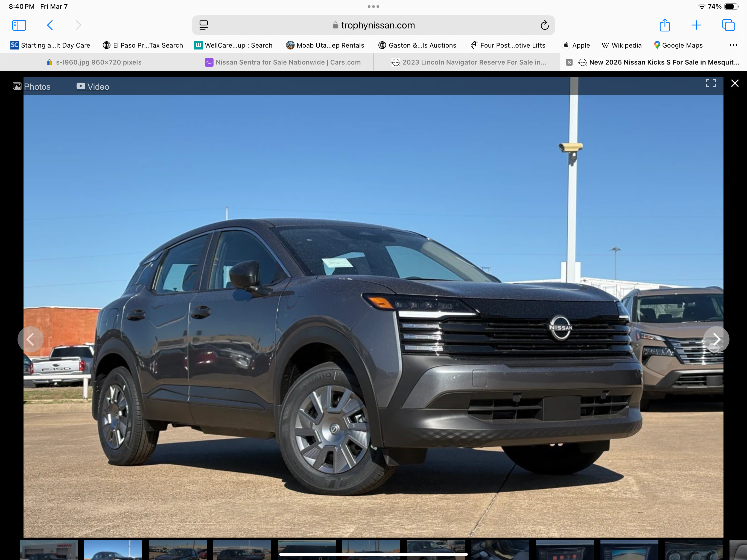This screenshot has width=747, height=560.
Task: Open the Google Maps bookmark
Action: pyautogui.click(x=678, y=45)
